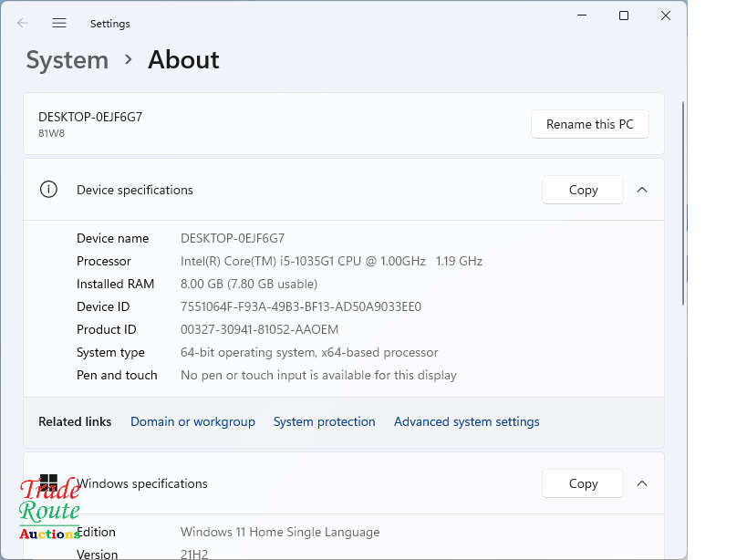Close the Settings window
The image size is (747, 560).
point(666,16)
